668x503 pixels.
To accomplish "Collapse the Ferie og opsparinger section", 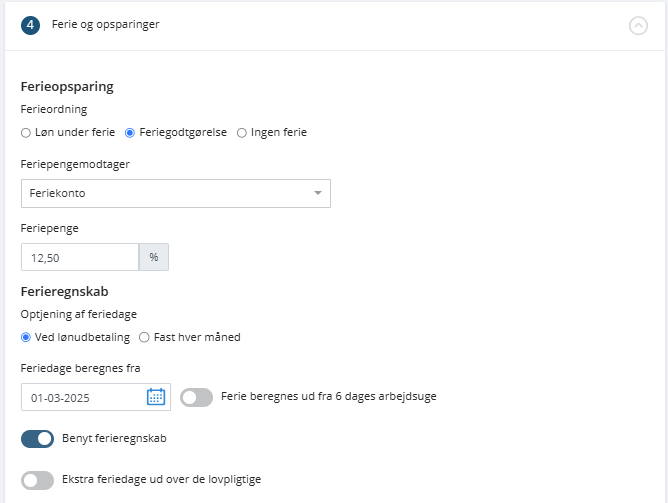I will click(638, 26).
